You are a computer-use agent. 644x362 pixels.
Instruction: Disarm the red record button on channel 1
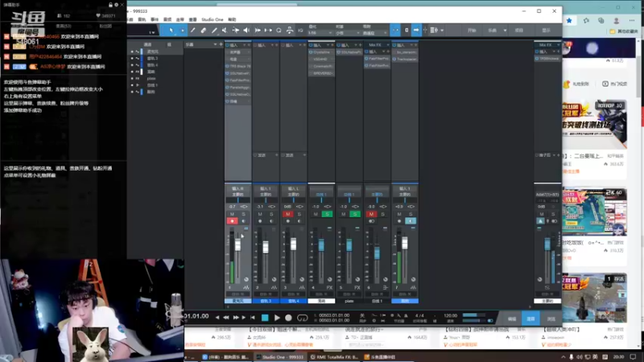[232, 221]
